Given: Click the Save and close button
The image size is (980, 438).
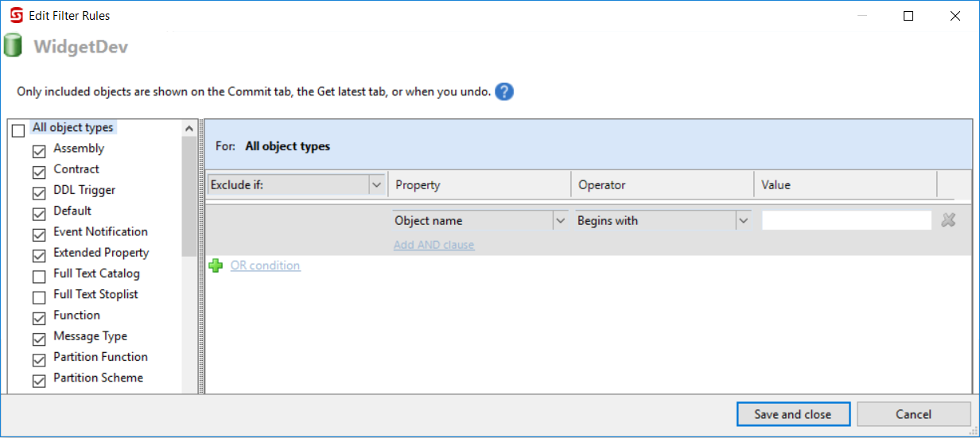Looking at the screenshot, I should click(x=792, y=414).
